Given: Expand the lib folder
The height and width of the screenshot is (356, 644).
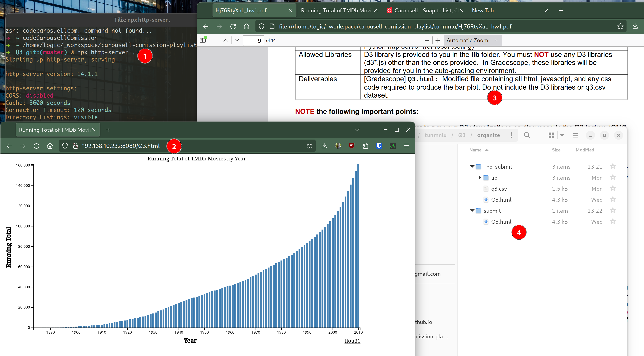Looking at the screenshot, I should 480,178.
